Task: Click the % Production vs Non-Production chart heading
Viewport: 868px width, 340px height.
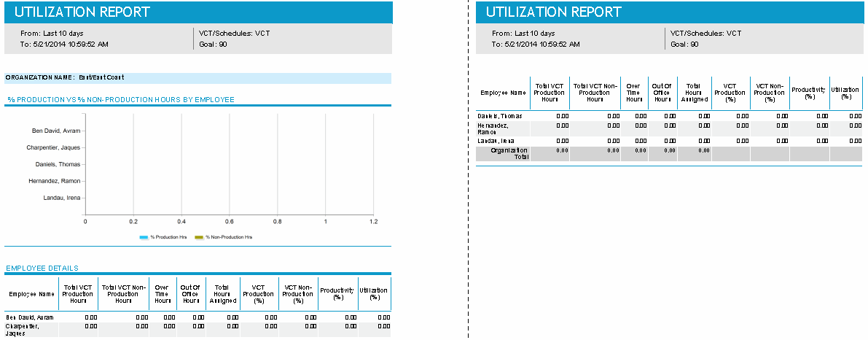Action: 120,99
